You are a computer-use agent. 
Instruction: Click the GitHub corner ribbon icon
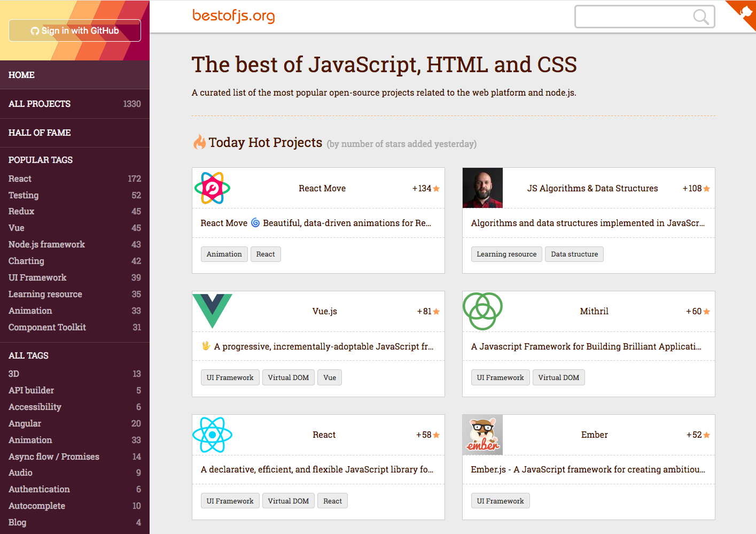click(x=745, y=12)
